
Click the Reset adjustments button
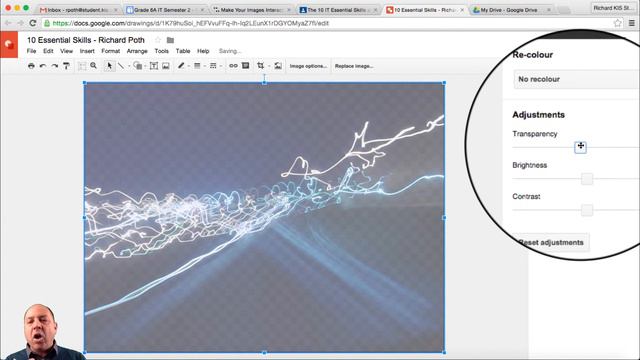(551, 242)
